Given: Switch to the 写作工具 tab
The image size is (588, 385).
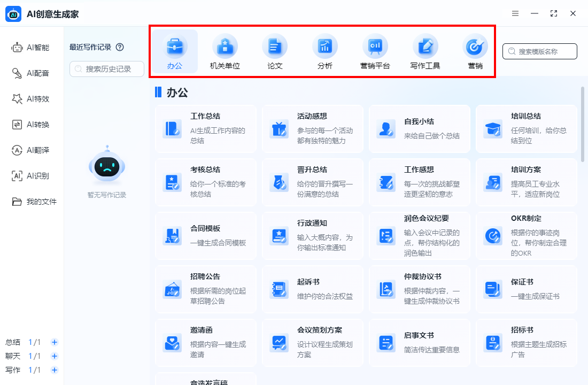Looking at the screenshot, I should 425,51.
